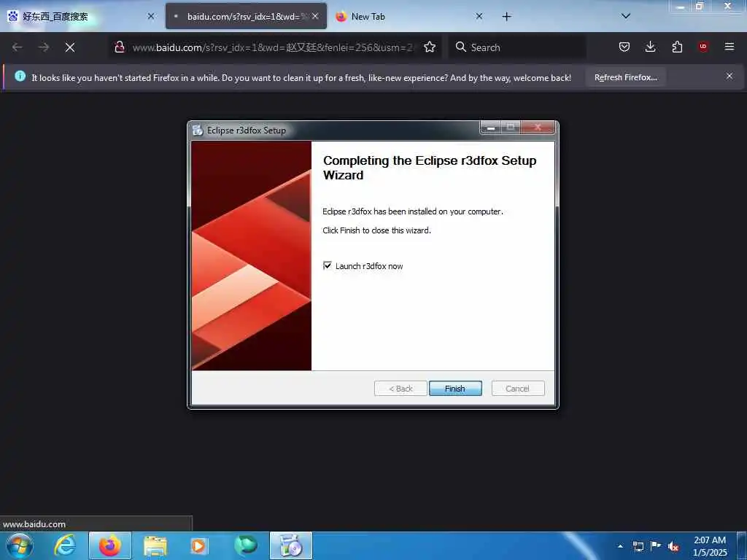This screenshot has height=560, width=747.
Task: Click the baidu.com URL address field
Action: [273, 47]
